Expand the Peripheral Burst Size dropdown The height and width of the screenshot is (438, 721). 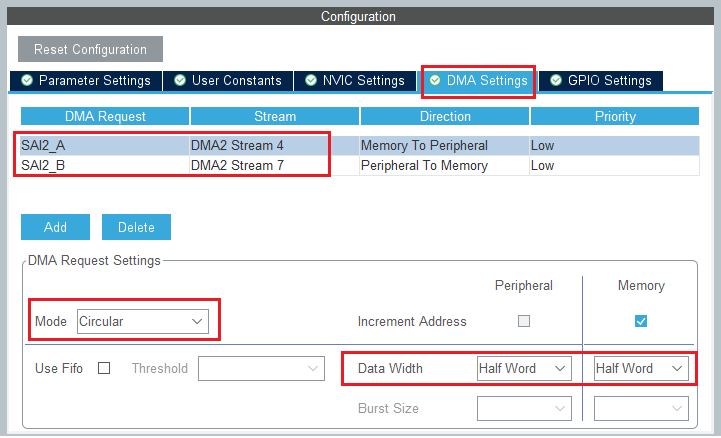523,408
